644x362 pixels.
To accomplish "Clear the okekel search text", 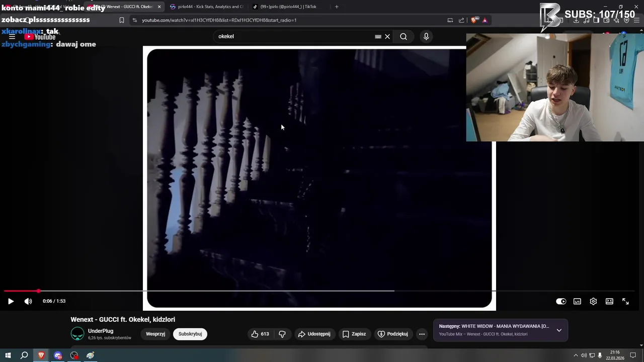I will 387,36.
